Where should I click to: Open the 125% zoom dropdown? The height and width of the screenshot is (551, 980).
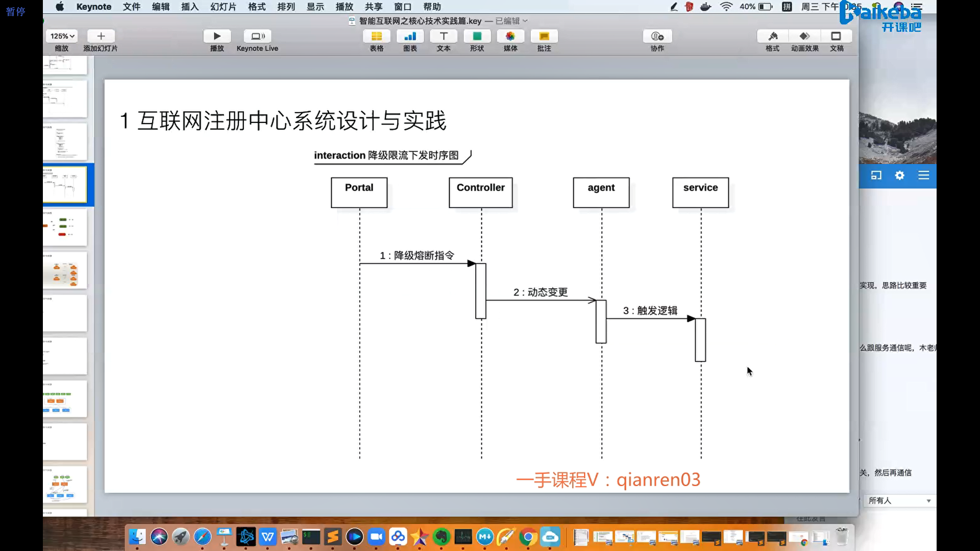(62, 36)
